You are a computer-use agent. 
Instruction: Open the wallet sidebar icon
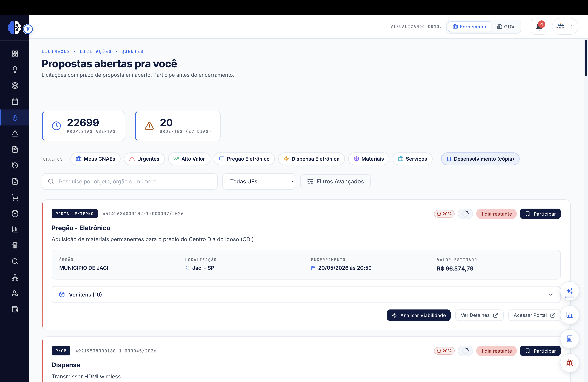coord(15,309)
